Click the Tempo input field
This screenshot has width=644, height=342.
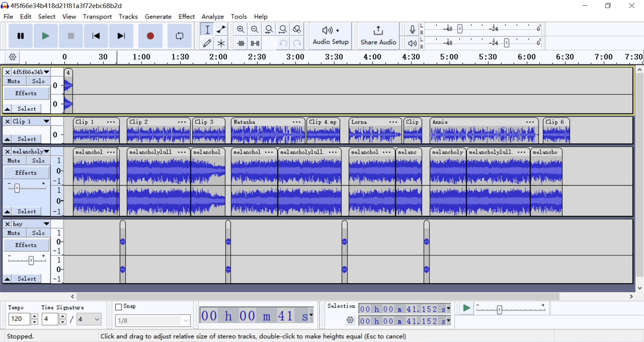coord(19,319)
